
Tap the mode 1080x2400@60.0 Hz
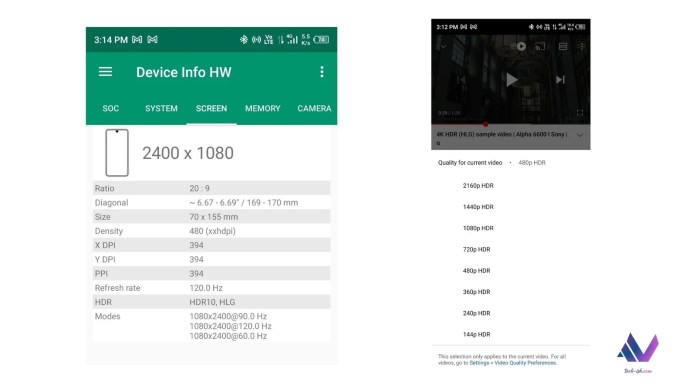[x=228, y=336]
